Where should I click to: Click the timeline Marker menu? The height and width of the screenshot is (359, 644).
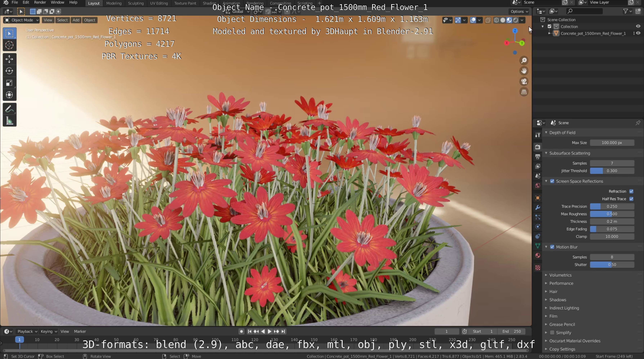coord(80,331)
